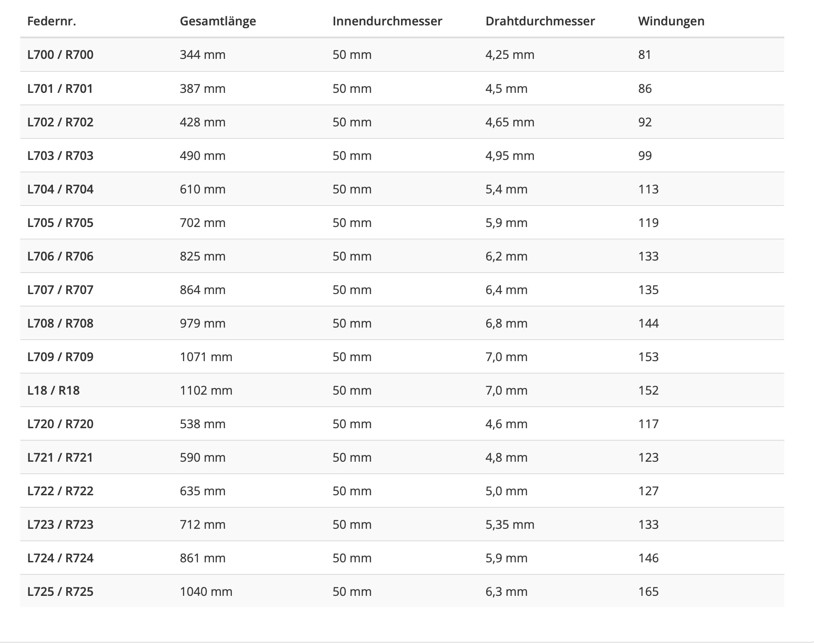The image size is (814, 644).
Task: Click the Federnr. column header
Action: 52,21
